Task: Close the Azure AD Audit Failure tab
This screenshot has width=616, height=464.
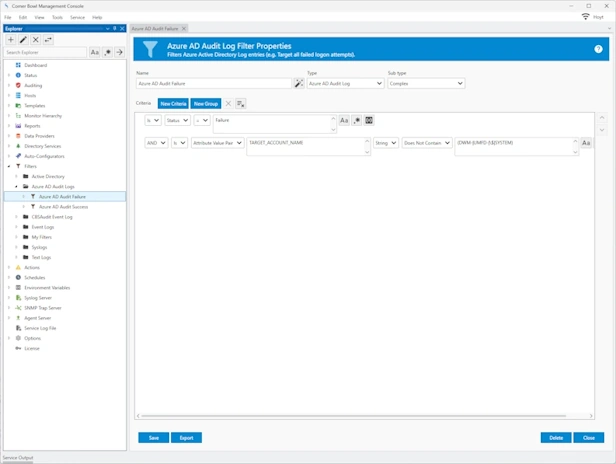Action: (183, 29)
